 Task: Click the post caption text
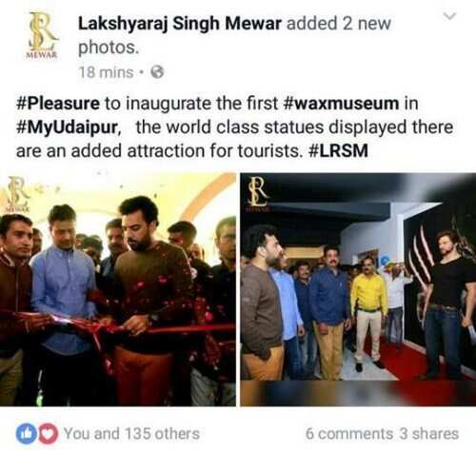tap(234, 127)
